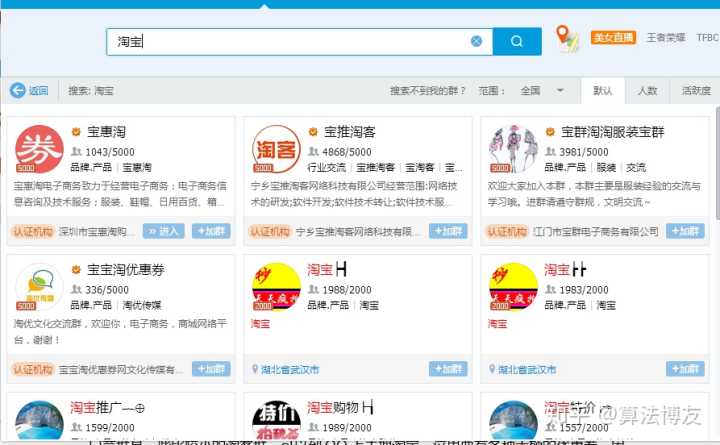
Task: Click 加群 button for 宝推淘客
Action: pyautogui.click(x=448, y=231)
